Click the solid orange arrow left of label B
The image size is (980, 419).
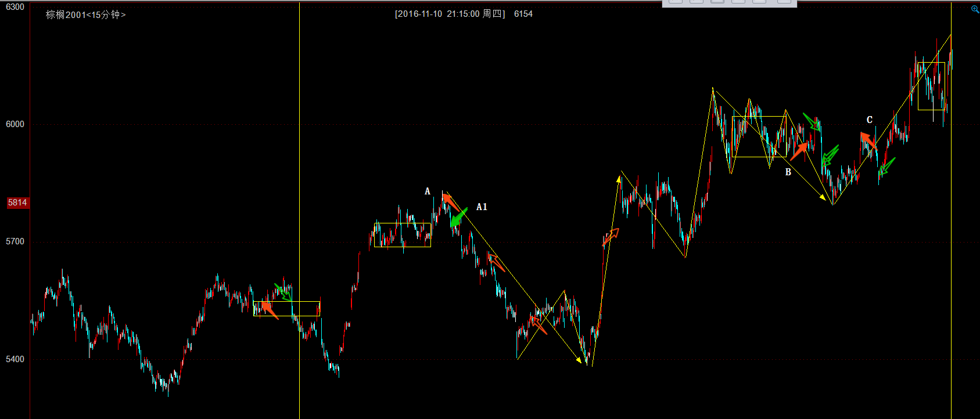tap(800, 150)
